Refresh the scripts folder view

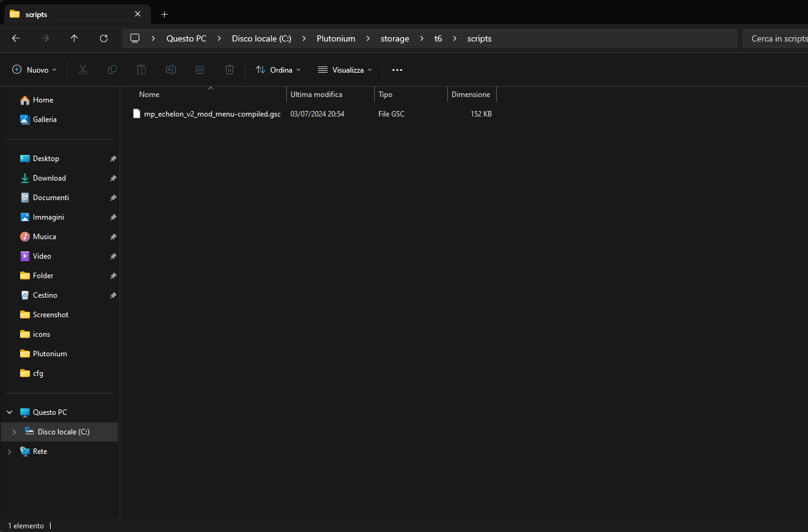pyautogui.click(x=104, y=38)
